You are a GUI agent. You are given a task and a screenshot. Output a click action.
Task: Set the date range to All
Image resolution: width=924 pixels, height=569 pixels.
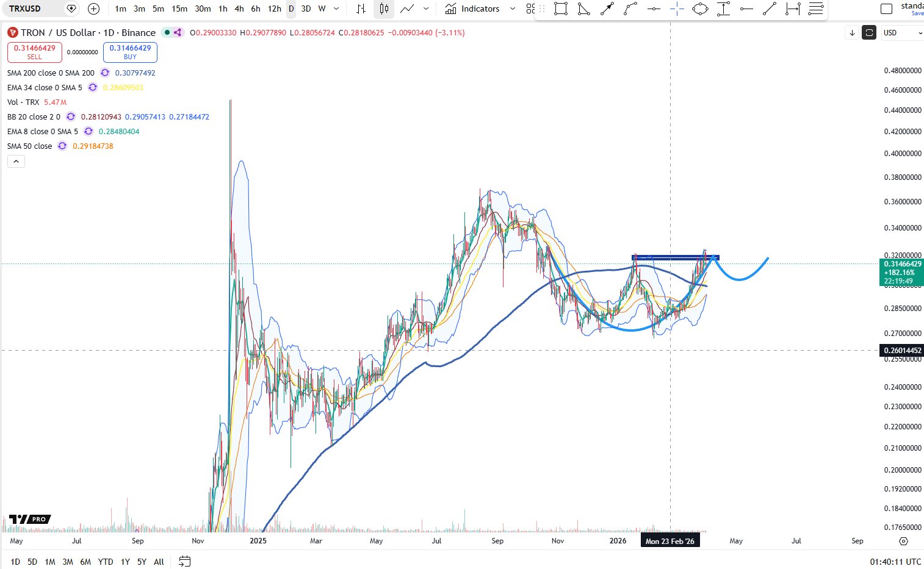coord(159,562)
